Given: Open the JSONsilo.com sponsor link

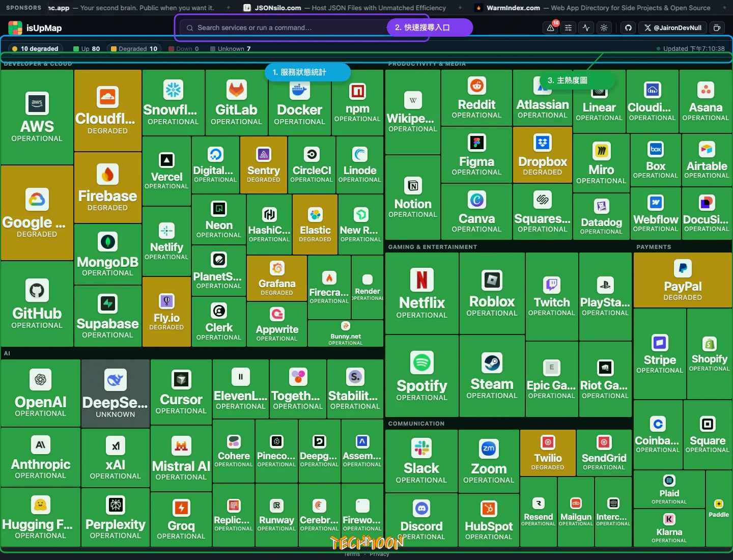Looking at the screenshot, I should tap(345, 8).
